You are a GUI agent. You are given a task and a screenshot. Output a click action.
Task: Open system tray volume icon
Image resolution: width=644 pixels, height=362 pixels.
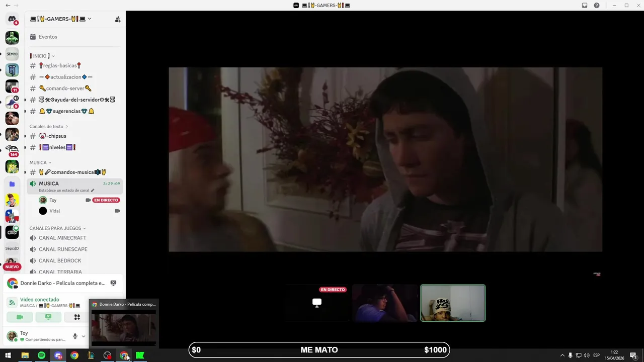(587, 355)
